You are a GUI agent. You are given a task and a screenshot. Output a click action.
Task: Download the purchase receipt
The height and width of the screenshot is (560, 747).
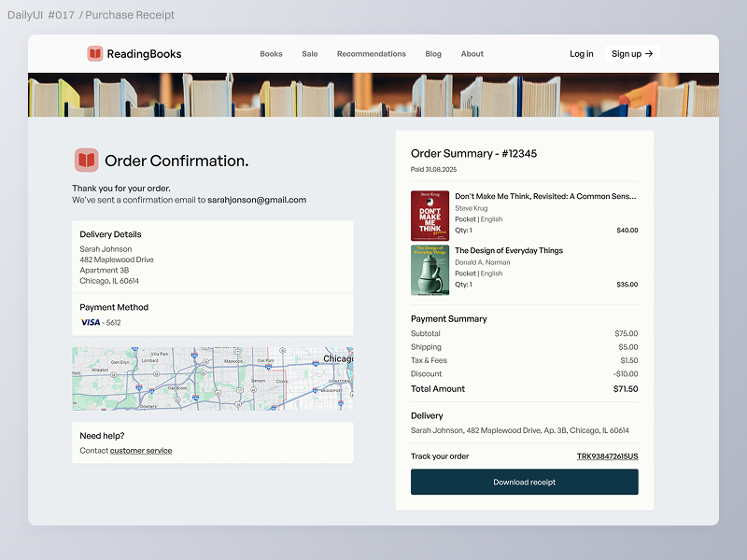(x=524, y=483)
